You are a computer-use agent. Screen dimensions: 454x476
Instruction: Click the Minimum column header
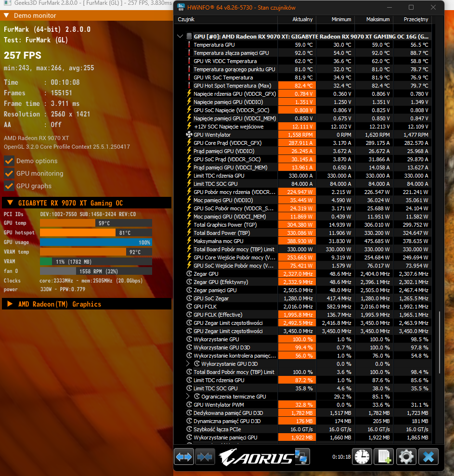(x=336, y=19)
